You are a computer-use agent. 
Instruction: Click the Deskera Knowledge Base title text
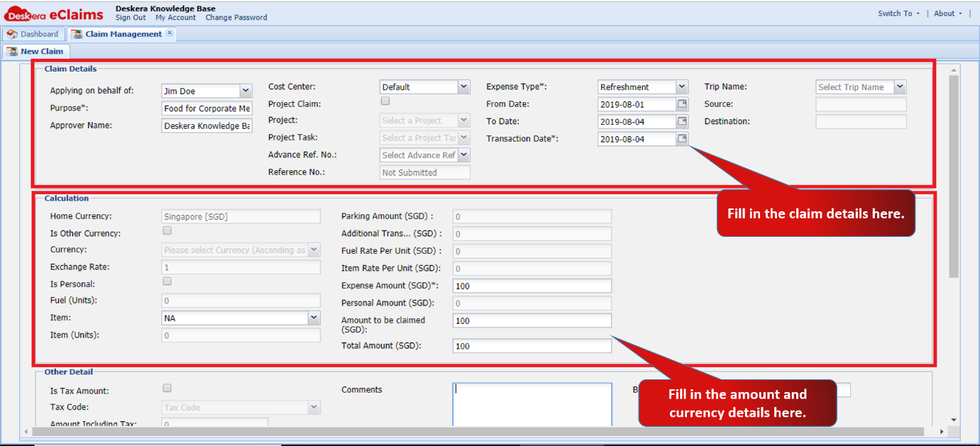click(165, 9)
